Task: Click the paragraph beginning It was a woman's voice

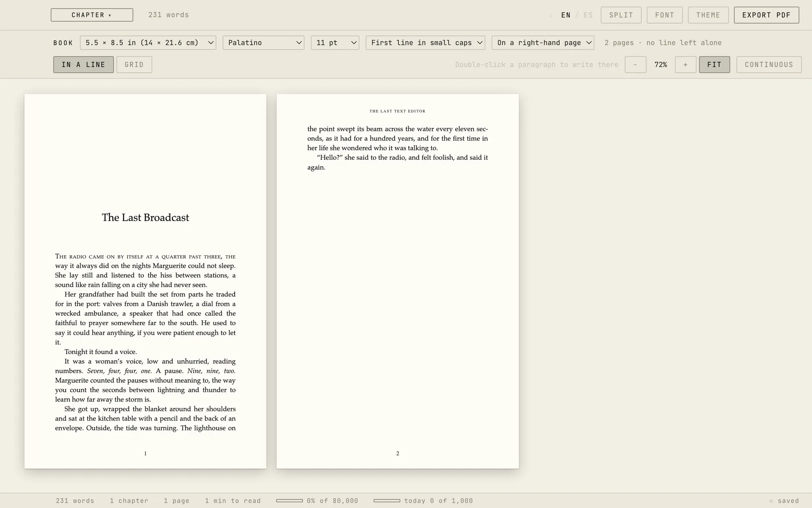Action: [145, 380]
